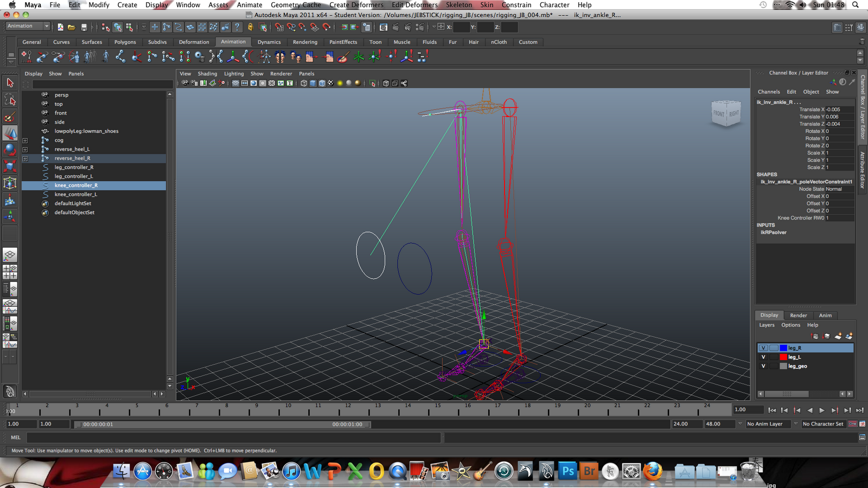
Task: Expand the reverse_heel_R node in the outliner
Action: [25, 158]
